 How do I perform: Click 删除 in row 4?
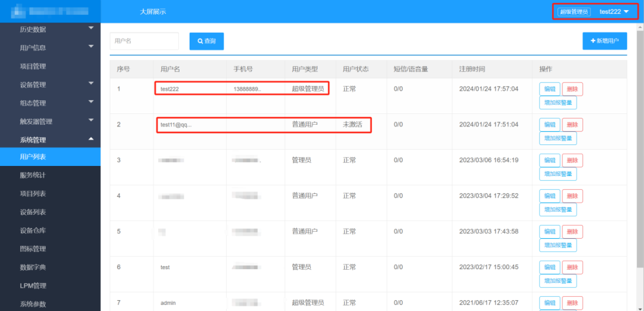click(x=572, y=196)
